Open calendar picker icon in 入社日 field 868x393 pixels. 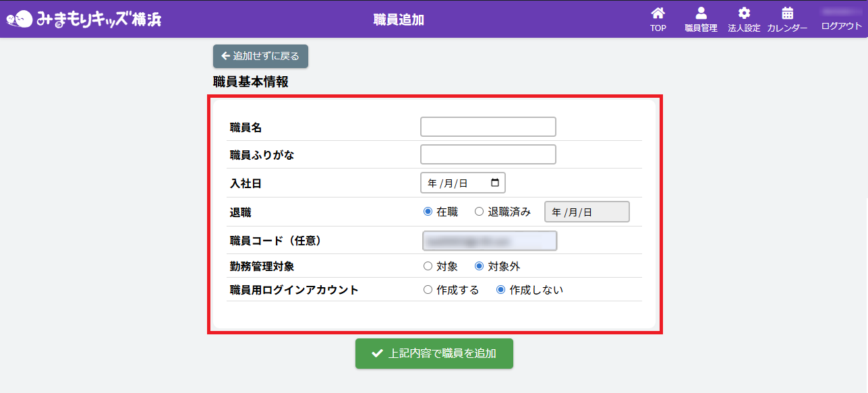pyautogui.click(x=495, y=183)
